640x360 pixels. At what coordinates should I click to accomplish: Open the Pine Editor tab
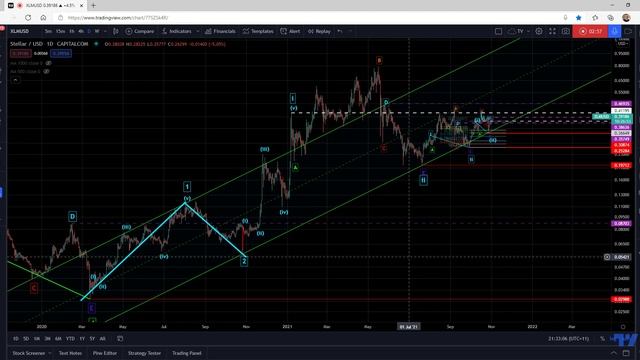click(x=105, y=353)
